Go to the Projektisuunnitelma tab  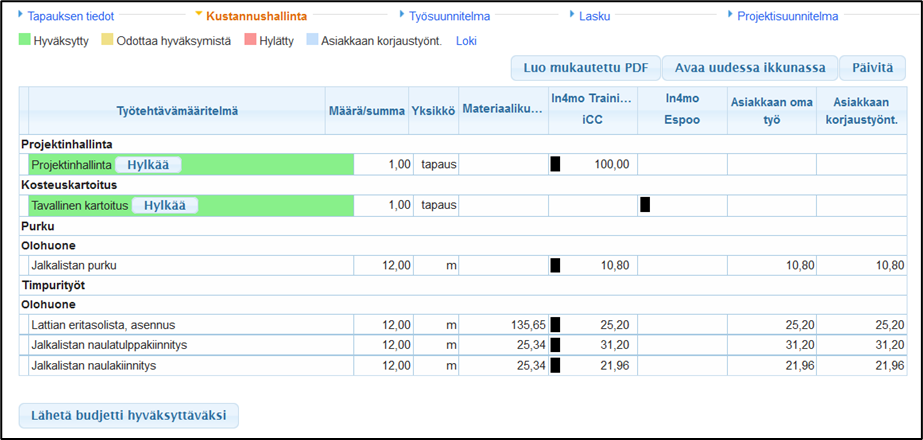[787, 16]
